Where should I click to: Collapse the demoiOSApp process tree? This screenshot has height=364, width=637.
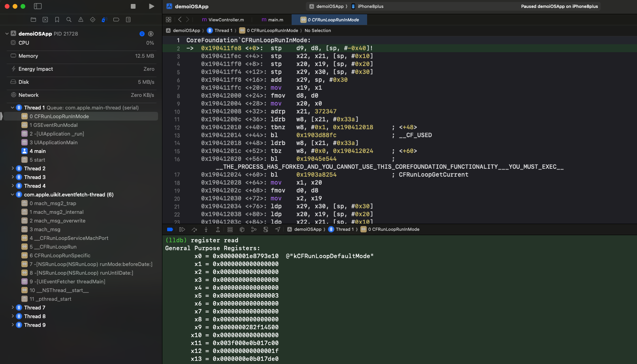[7, 34]
